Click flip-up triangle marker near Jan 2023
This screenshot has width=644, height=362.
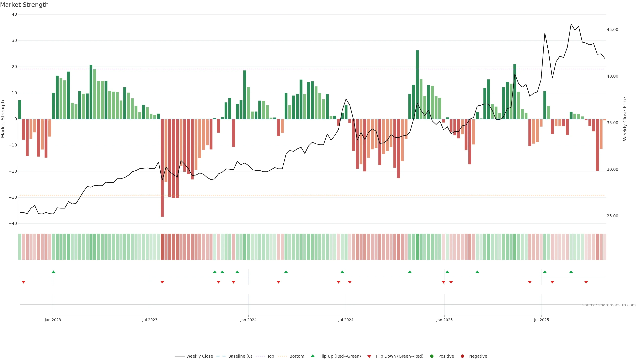pos(53,272)
